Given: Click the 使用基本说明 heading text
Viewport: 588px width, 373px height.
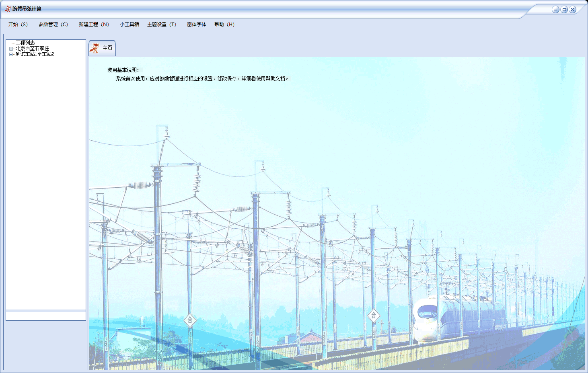Looking at the screenshot, I should [123, 70].
